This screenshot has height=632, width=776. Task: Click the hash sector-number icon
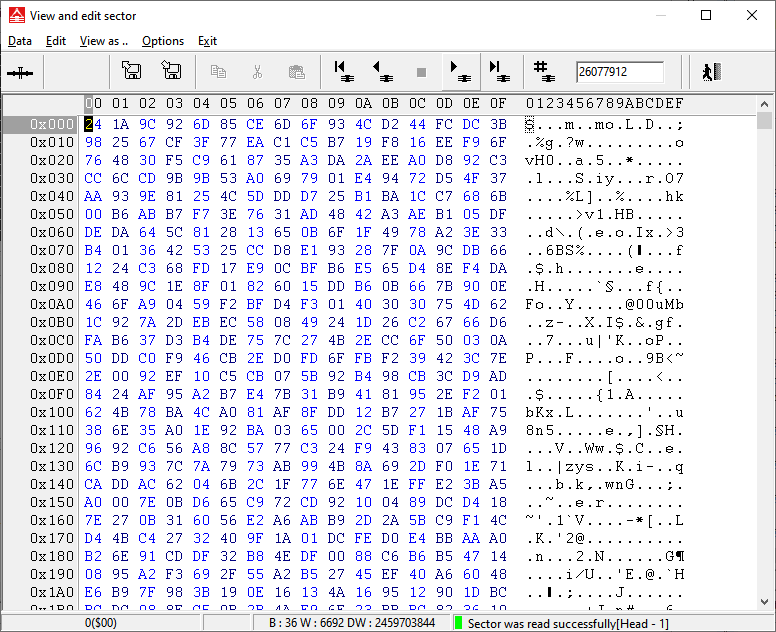[544, 72]
